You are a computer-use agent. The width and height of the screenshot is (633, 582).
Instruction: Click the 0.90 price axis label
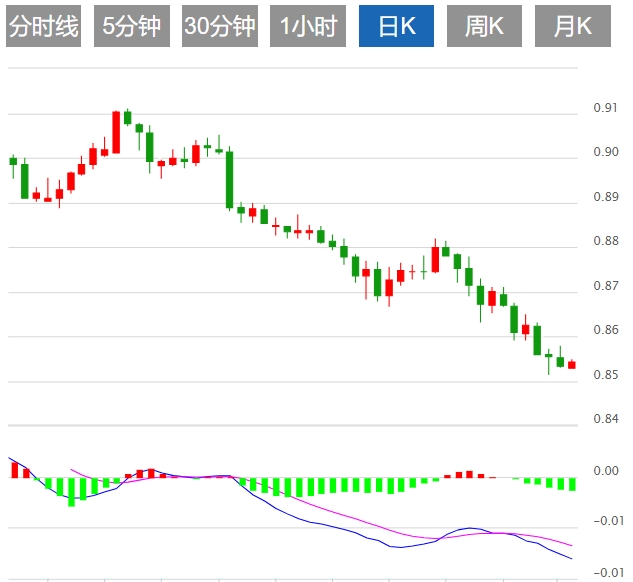click(x=606, y=152)
